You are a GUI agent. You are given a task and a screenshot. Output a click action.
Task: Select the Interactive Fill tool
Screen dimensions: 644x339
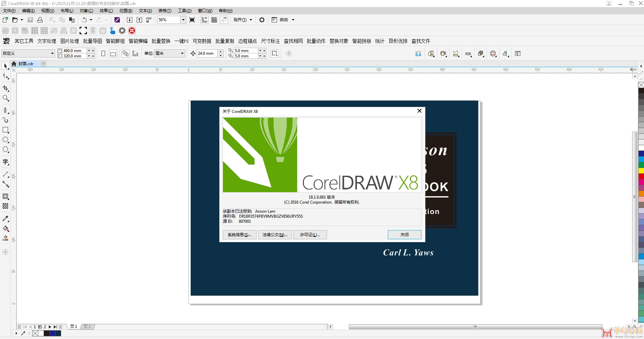[x=5, y=229]
